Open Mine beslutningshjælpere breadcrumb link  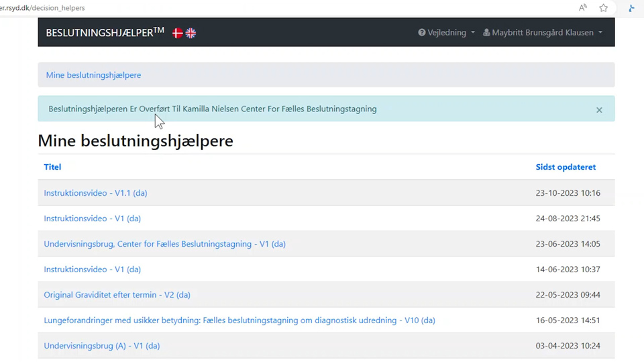pyautogui.click(x=93, y=75)
